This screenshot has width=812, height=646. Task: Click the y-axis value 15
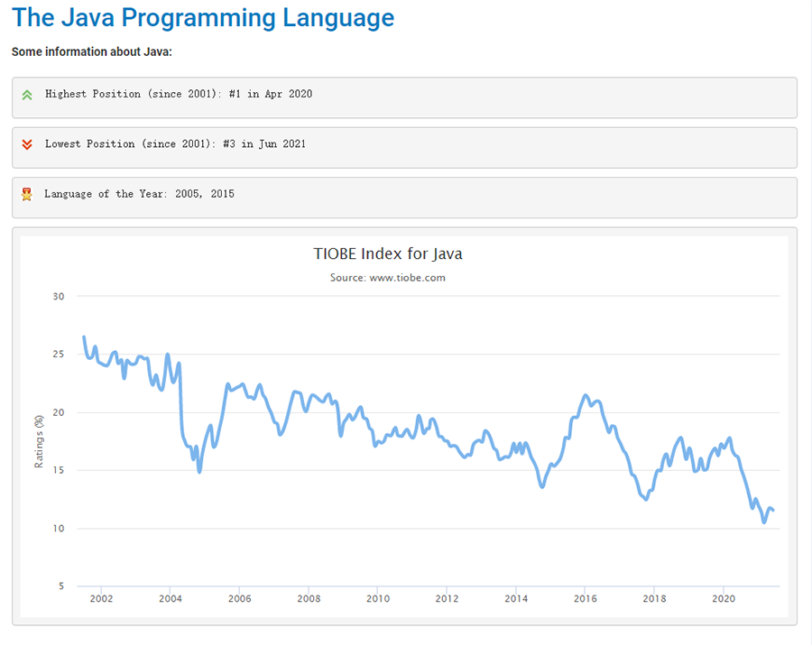59,470
